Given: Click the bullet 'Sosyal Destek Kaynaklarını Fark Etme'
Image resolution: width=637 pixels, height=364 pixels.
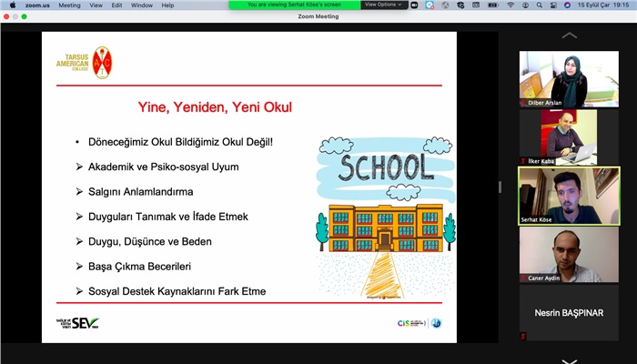Looking at the screenshot, I should pyautogui.click(x=177, y=291).
